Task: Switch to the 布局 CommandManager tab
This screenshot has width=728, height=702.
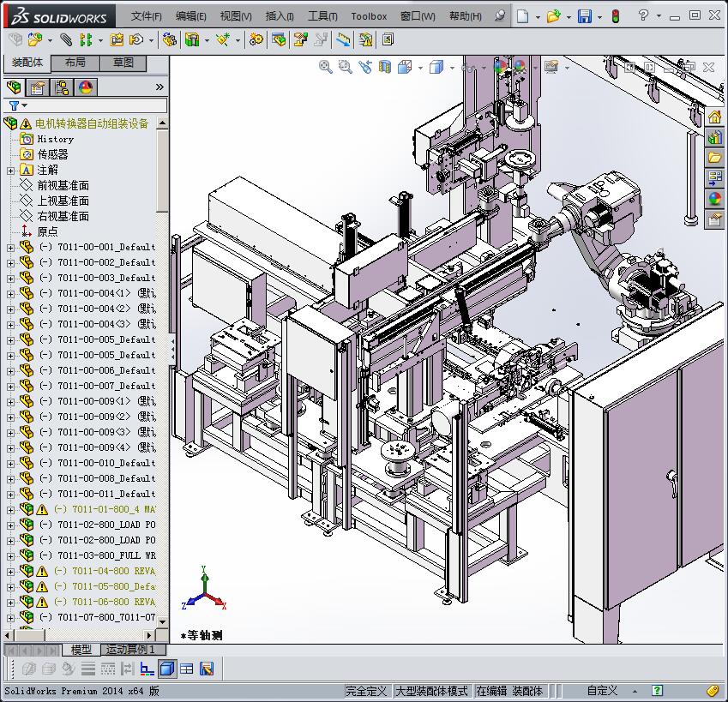Action: (76, 63)
